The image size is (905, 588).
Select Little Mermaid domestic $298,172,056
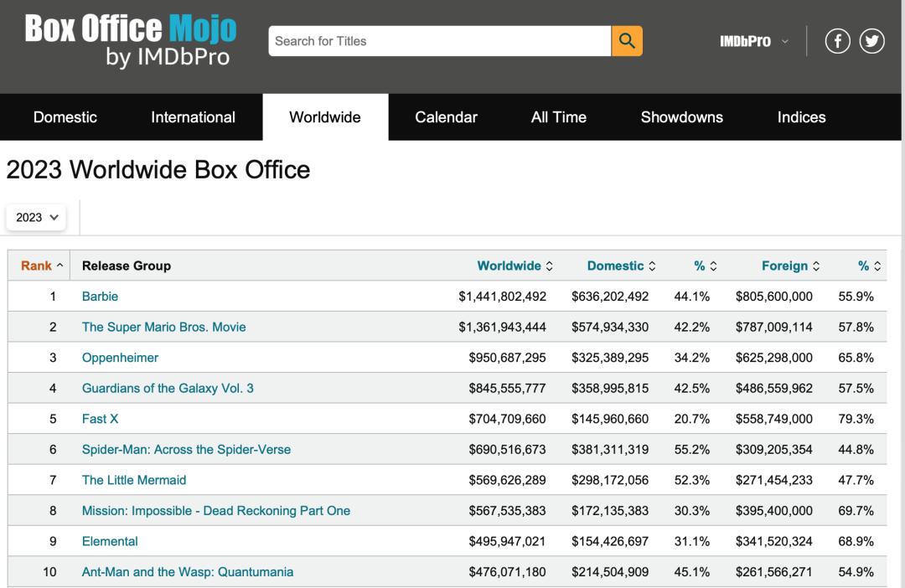(x=610, y=480)
